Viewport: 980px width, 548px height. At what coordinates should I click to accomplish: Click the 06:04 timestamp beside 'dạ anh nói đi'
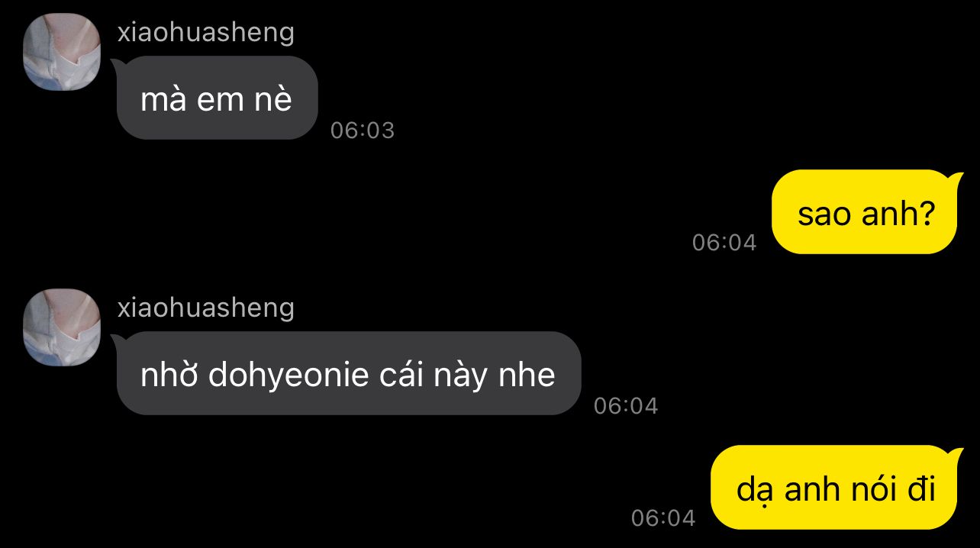coord(663,518)
